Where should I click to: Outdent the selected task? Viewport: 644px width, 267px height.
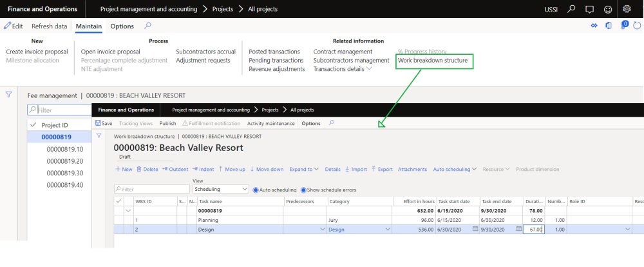(x=175, y=169)
